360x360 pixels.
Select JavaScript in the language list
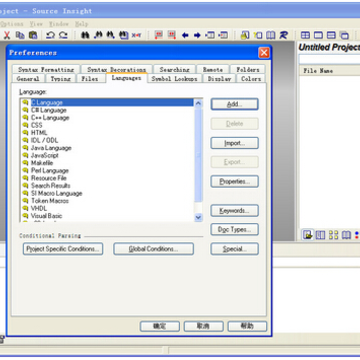[x=45, y=155]
